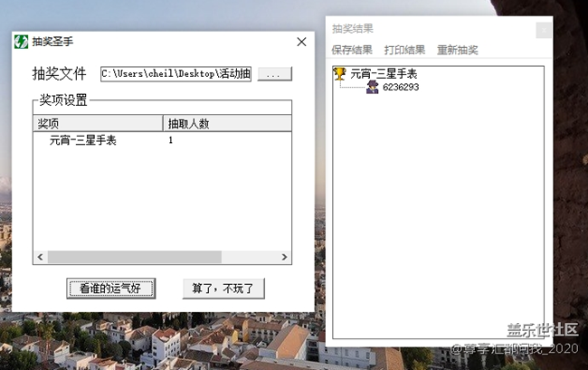The width and height of the screenshot is (588, 370).
Task: Select winner entry 6236293 in results tree
Action: 401,88
